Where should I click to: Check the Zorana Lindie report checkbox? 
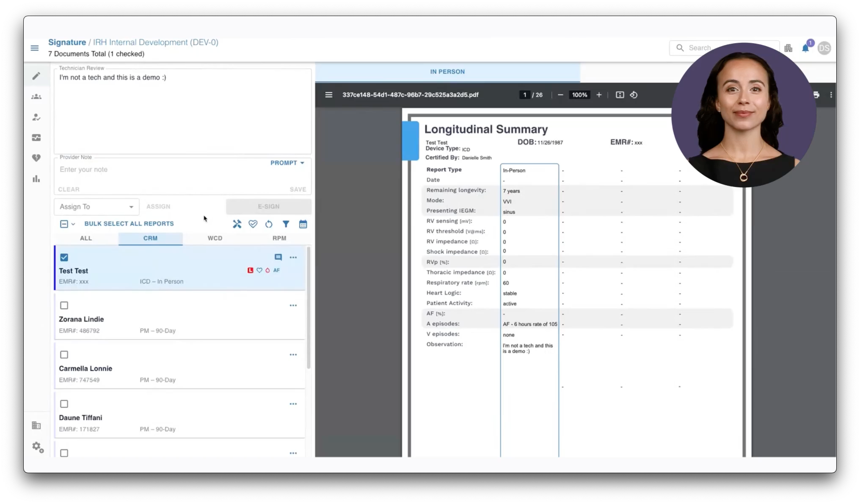click(x=64, y=305)
